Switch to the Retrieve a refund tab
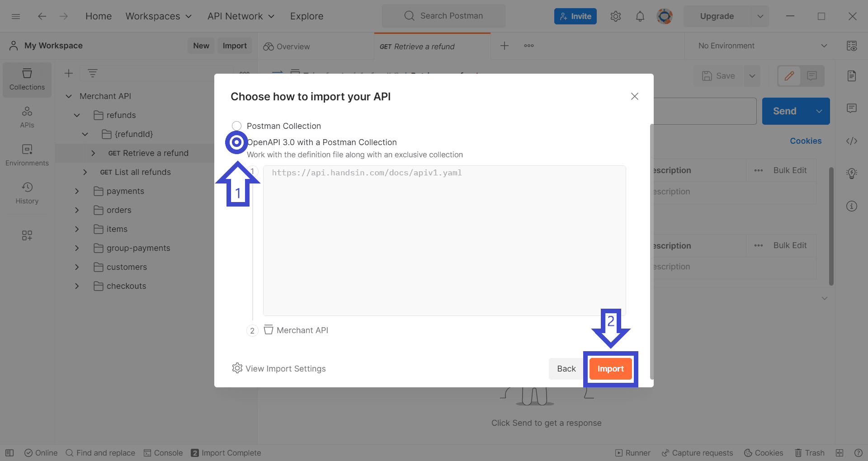This screenshot has height=461, width=868. click(x=432, y=46)
